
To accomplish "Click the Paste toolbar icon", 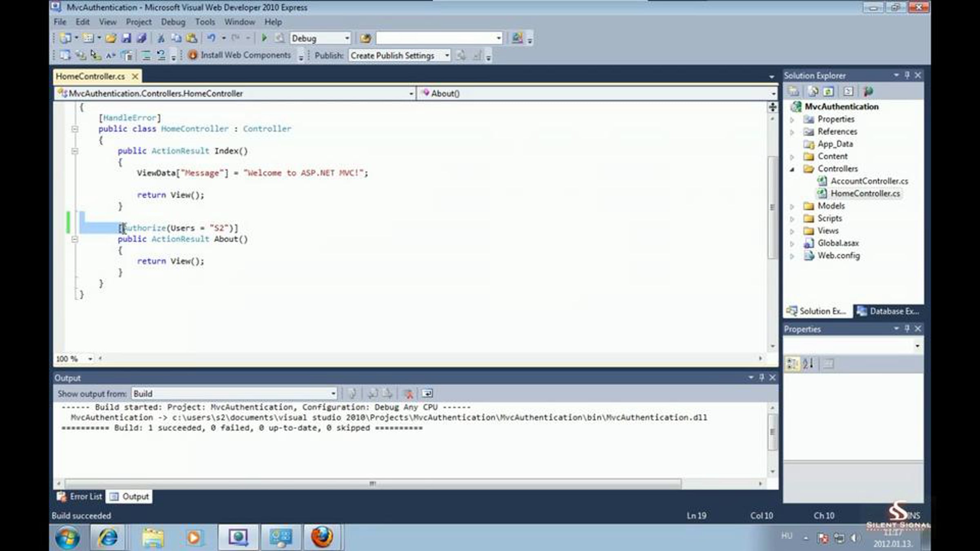I will click(192, 38).
